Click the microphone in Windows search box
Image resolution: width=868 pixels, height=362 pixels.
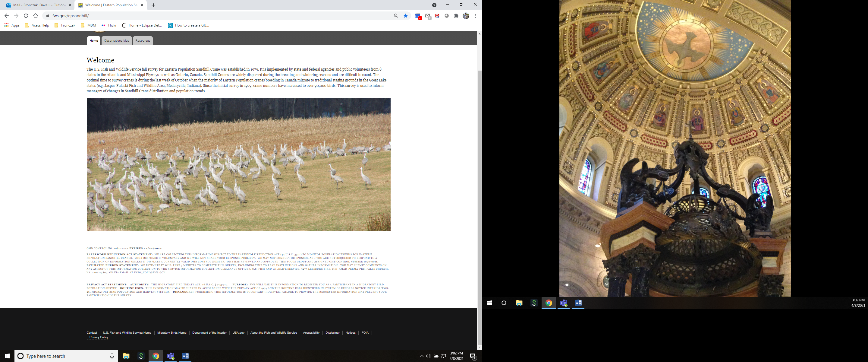(x=112, y=356)
